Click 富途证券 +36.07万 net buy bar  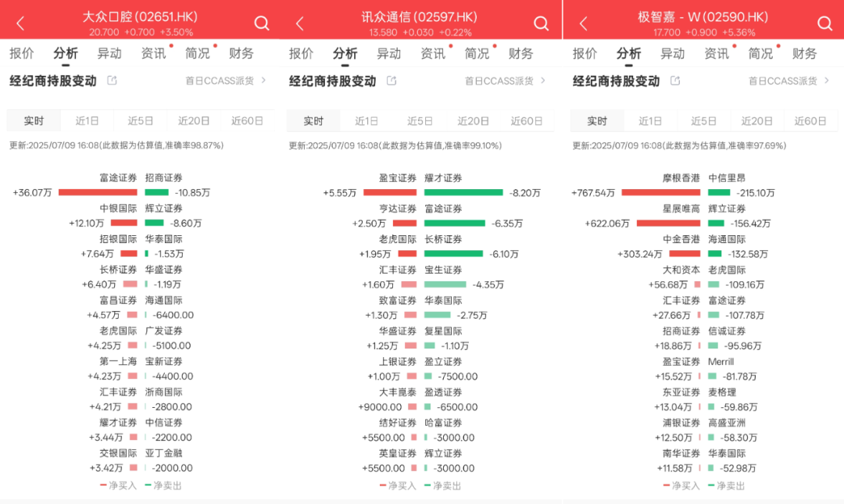pos(98,192)
